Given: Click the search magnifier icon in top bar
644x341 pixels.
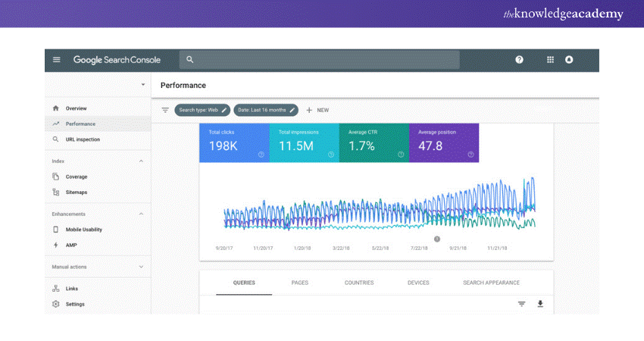Looking at the screenshot, I should coord(189,60).
